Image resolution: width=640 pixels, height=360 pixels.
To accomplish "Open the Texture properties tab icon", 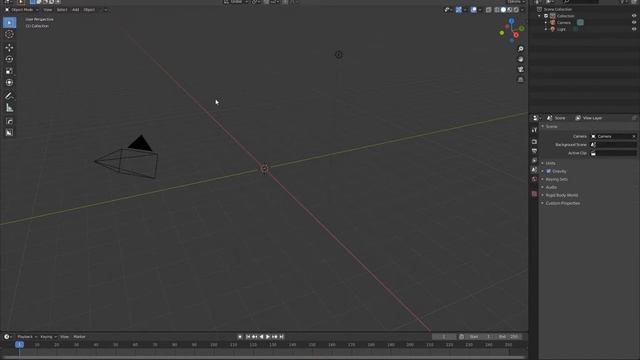I will click(534, 194).
